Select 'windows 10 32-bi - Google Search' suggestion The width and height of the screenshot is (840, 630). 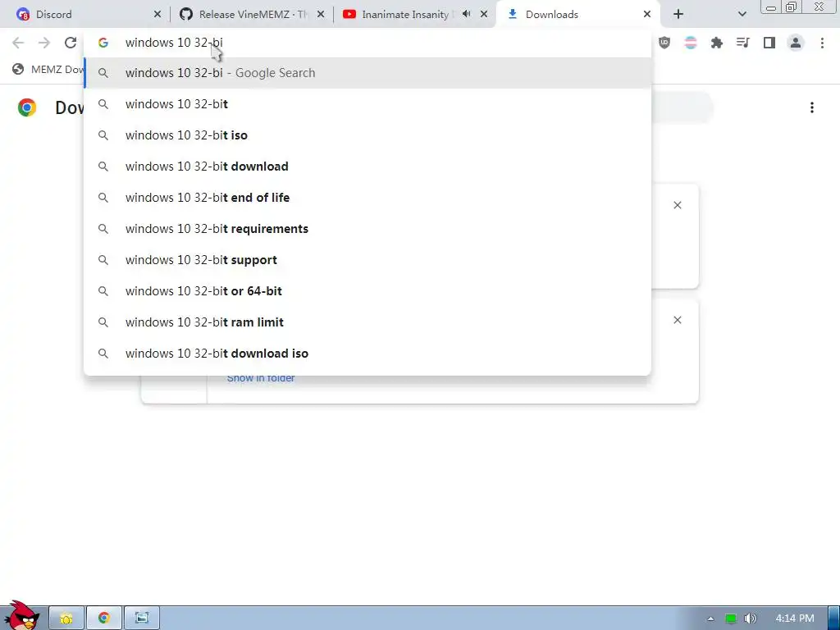point(367,73)
